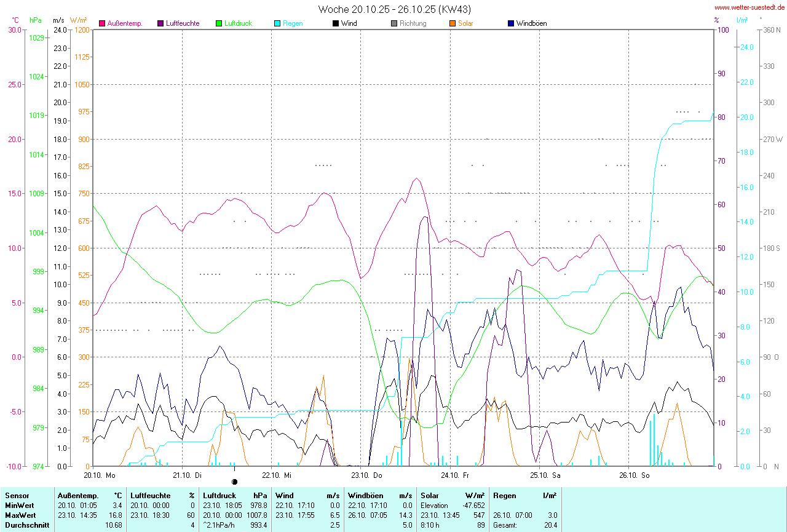Click the gray Richtung legend swatch
This screenshot has height=532, width=787.
coord(394,23)
